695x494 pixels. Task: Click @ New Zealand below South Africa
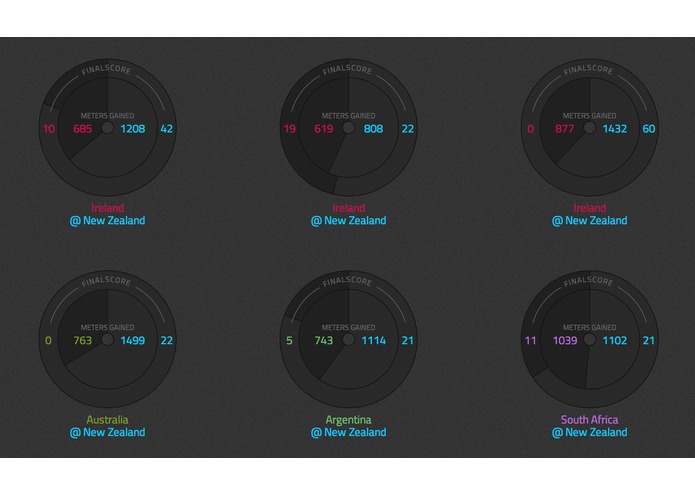(590, 432)
